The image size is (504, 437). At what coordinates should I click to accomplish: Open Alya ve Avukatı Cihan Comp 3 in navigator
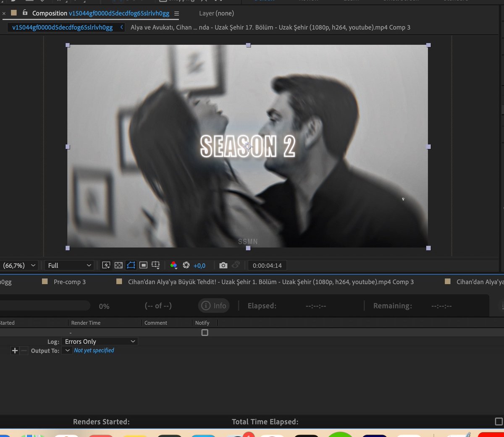pos(270,27)
